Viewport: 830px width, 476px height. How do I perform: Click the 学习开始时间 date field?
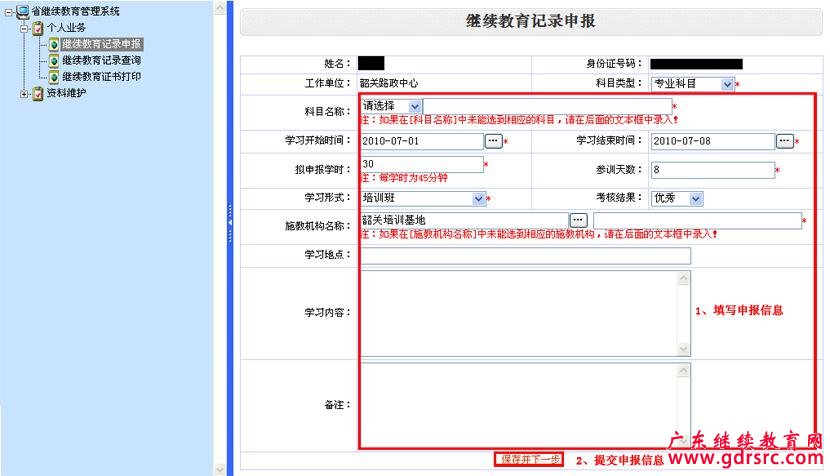click(422, 141)
